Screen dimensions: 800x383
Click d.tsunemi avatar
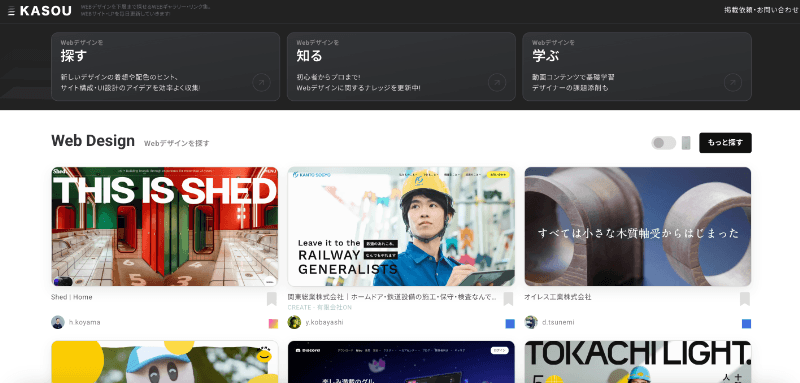click(531, 322)
